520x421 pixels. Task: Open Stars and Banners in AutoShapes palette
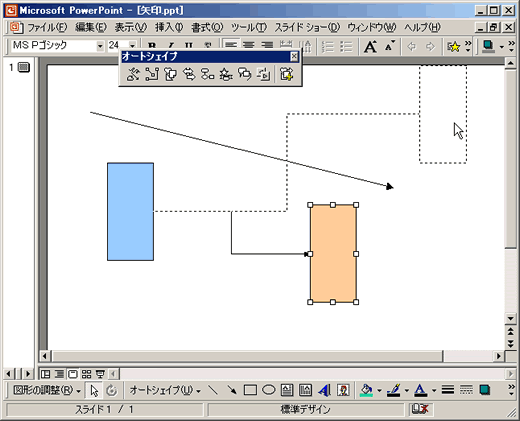(226, 74)
